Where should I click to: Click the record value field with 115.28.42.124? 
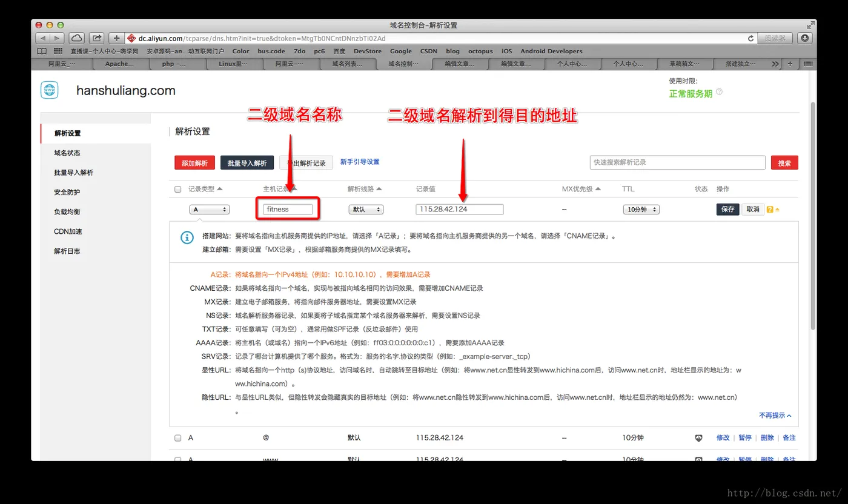[460, 210]
